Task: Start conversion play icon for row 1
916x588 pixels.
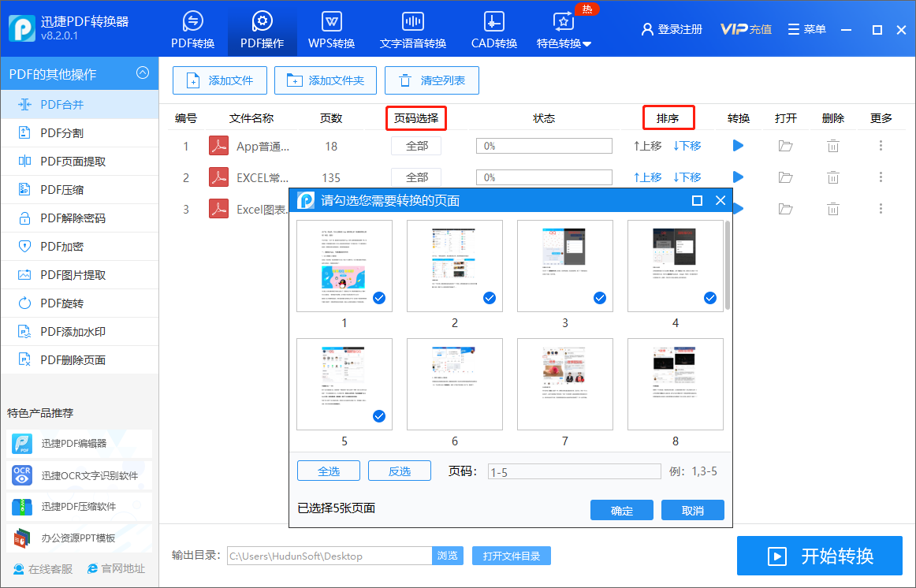Action: 739,145
